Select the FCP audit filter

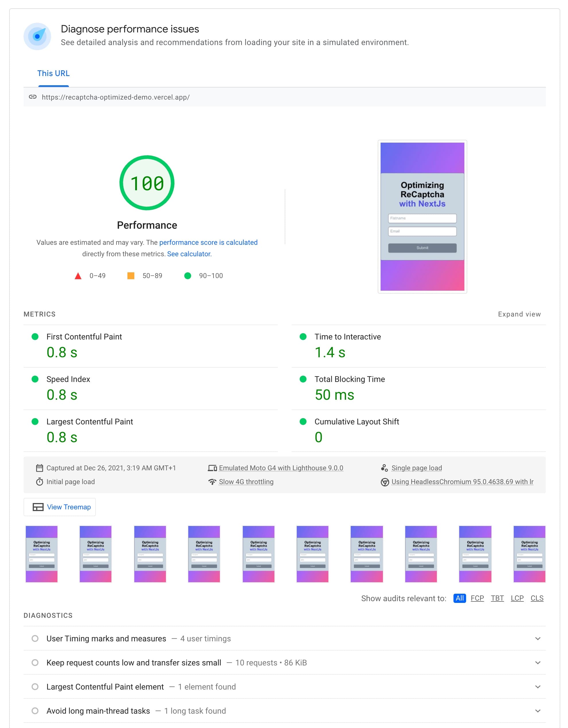tap(477, 598)
